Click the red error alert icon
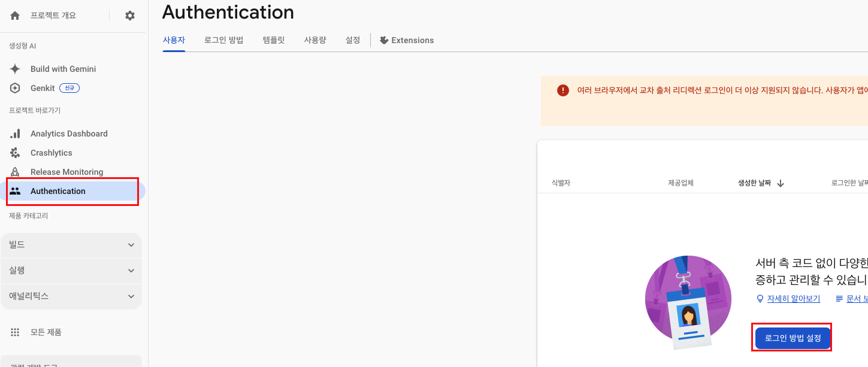 click(562, 90)
